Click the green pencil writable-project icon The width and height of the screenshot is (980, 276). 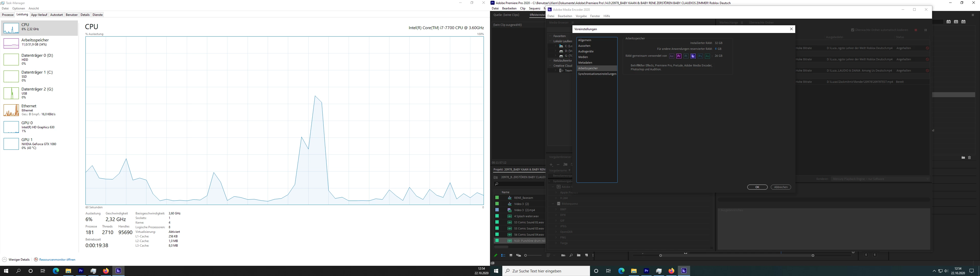pos(496,255)
